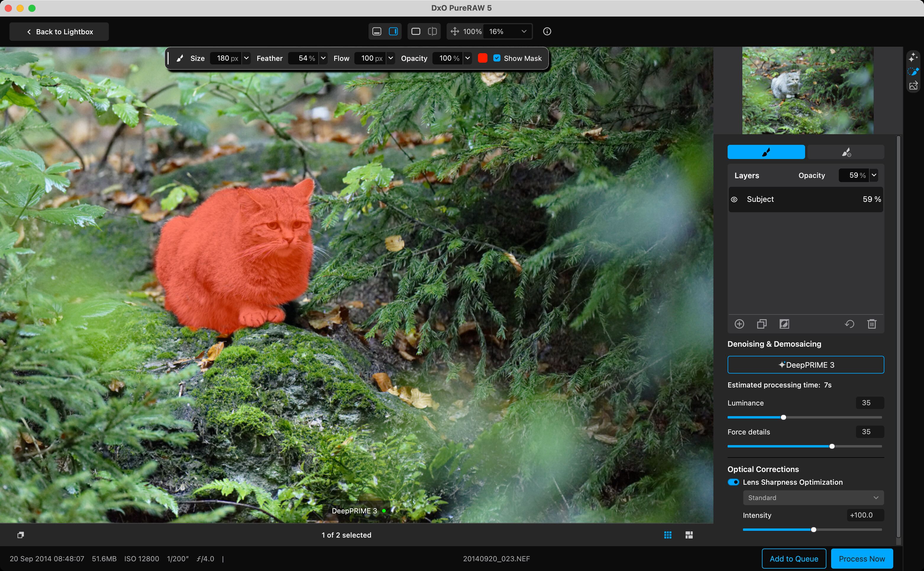Open the 16% zoom level dropdown
Image resolution: width=924 pixels, height=571 pixels.
coord(508,31)
